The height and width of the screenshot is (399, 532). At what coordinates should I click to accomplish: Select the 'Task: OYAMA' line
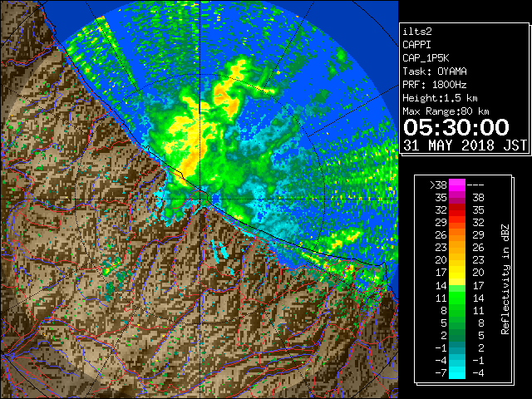click(435, 71)
